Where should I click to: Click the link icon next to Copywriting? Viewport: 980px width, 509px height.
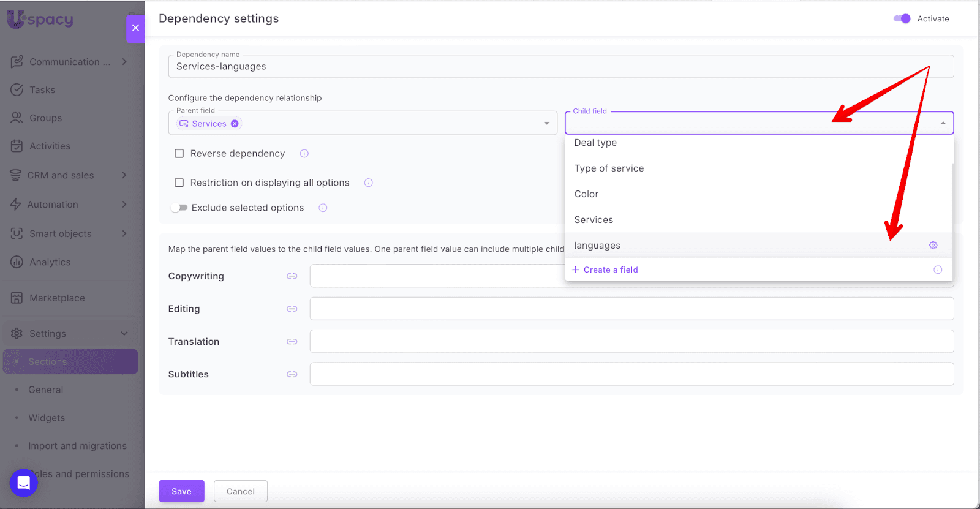coord(292,276)
